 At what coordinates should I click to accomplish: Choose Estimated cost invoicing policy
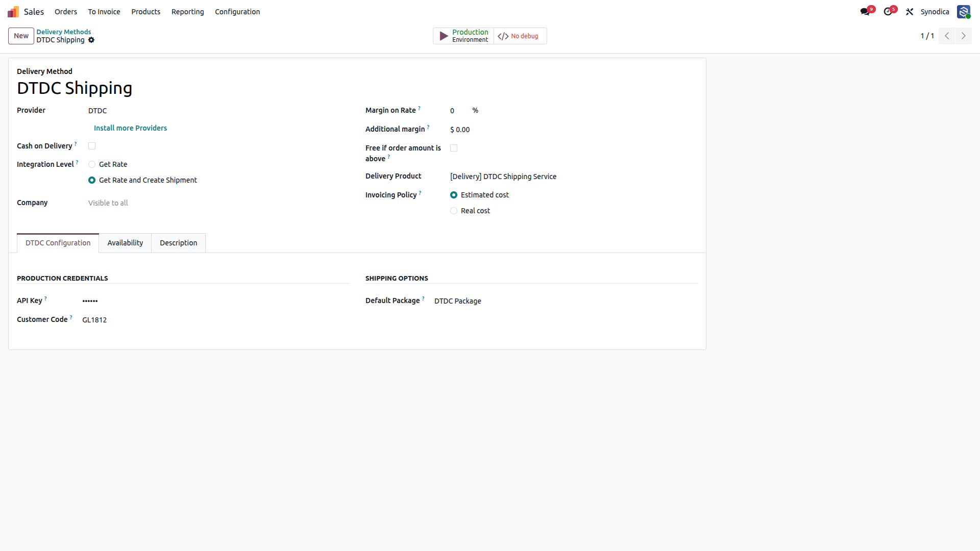pos(454,195)
